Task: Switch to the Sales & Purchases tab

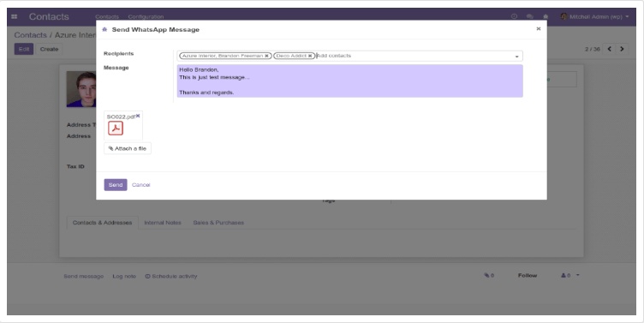Action: pos(218,222)
